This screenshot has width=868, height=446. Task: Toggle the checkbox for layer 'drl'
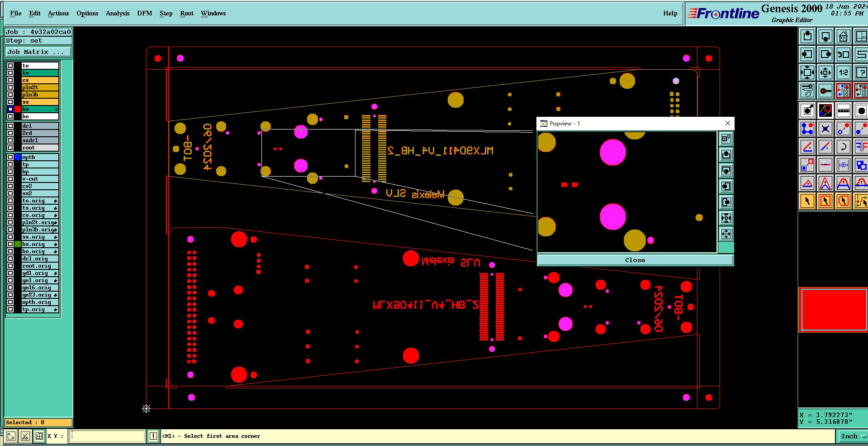tap(10, 126)
